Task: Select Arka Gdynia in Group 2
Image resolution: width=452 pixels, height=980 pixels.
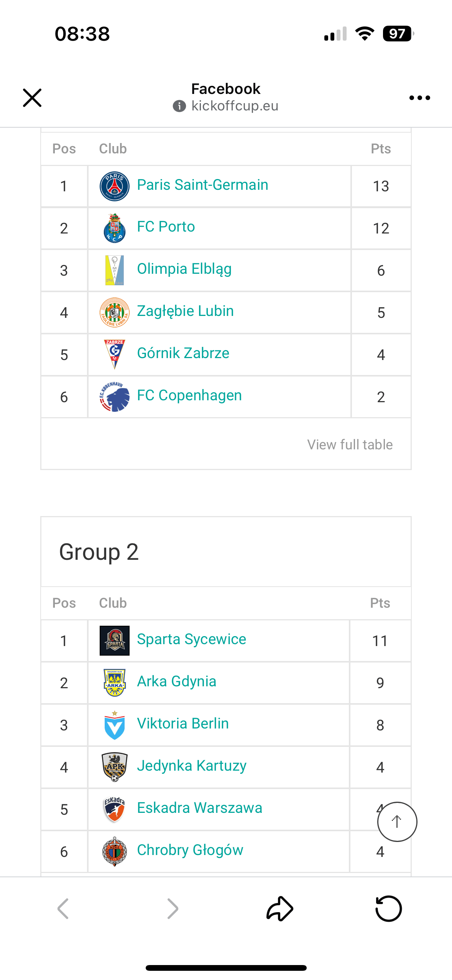Action: (x=176, y=681)
